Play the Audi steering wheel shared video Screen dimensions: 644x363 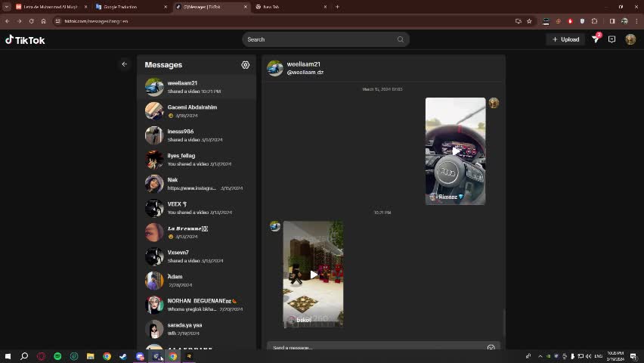coord(455,151)
